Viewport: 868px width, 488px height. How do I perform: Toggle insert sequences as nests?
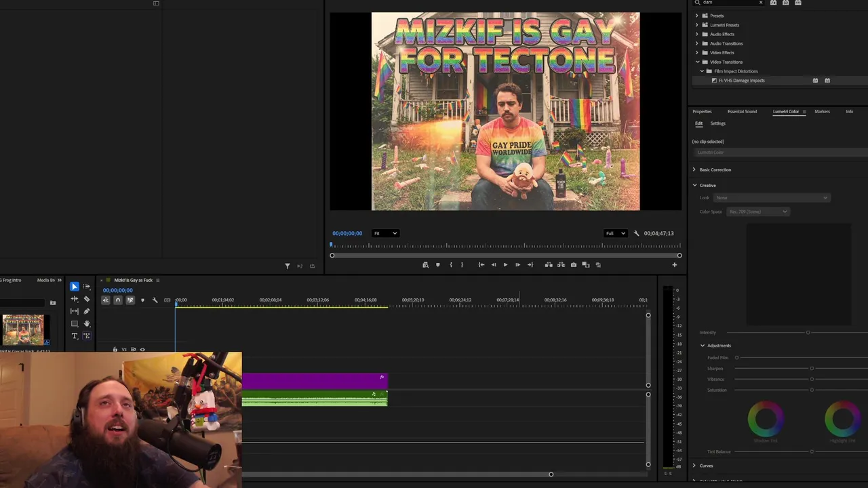pyautogui.click(x=106, y=300)
